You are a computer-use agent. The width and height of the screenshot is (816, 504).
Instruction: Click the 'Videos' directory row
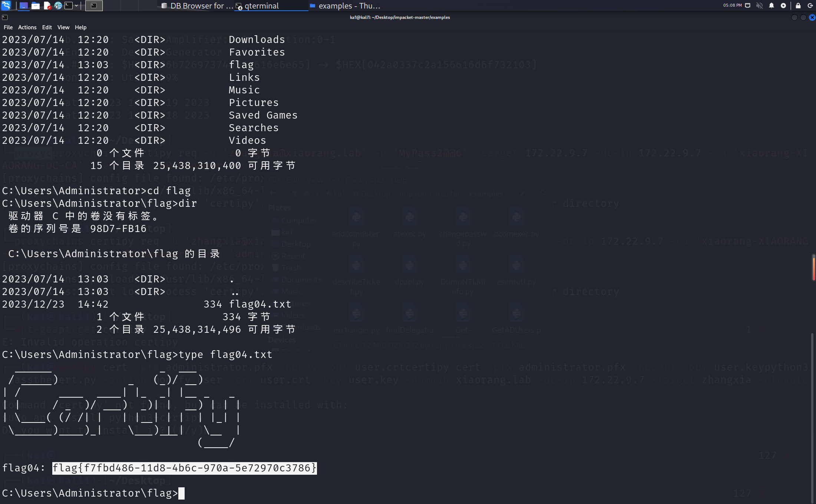pos(134,140)
